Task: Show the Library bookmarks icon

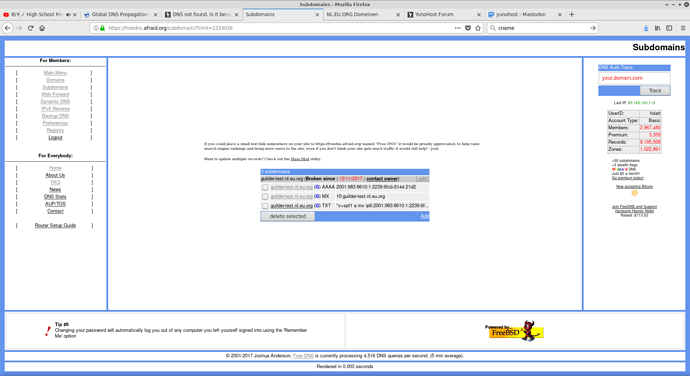Action: [657, 28]
